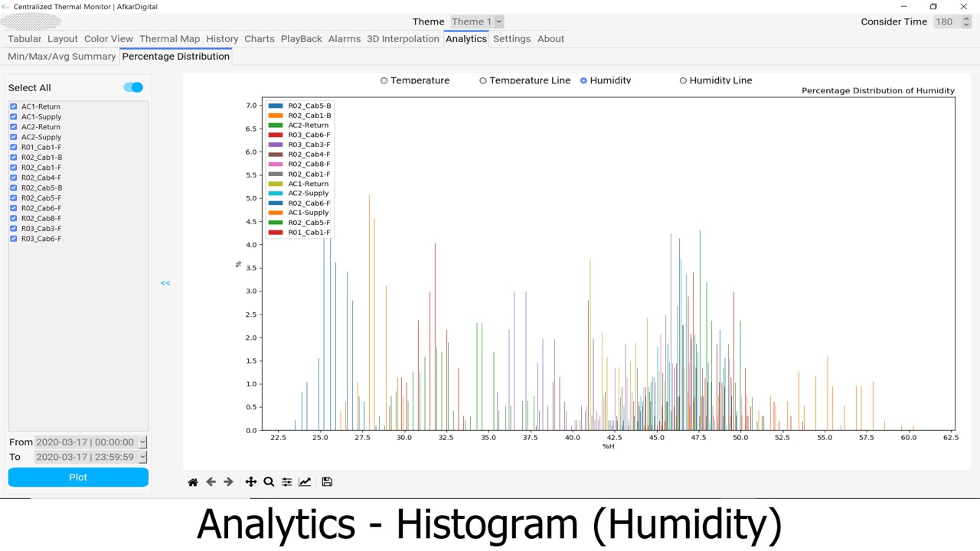
Task: Open the Min/Max/Avg Summary tab
Action: 61,57
